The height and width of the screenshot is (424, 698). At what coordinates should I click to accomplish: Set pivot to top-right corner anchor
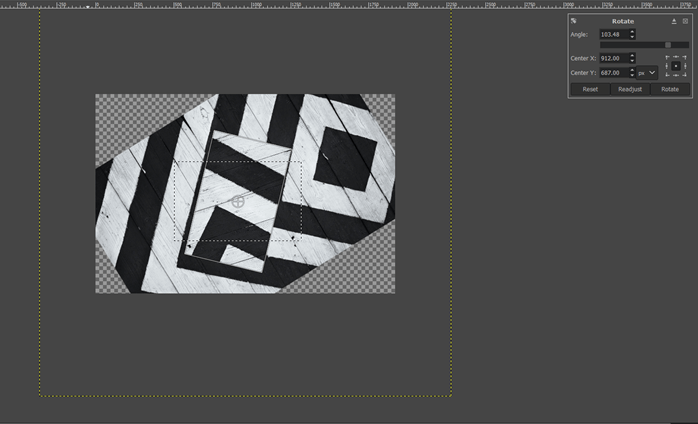(x=685, y=57)
